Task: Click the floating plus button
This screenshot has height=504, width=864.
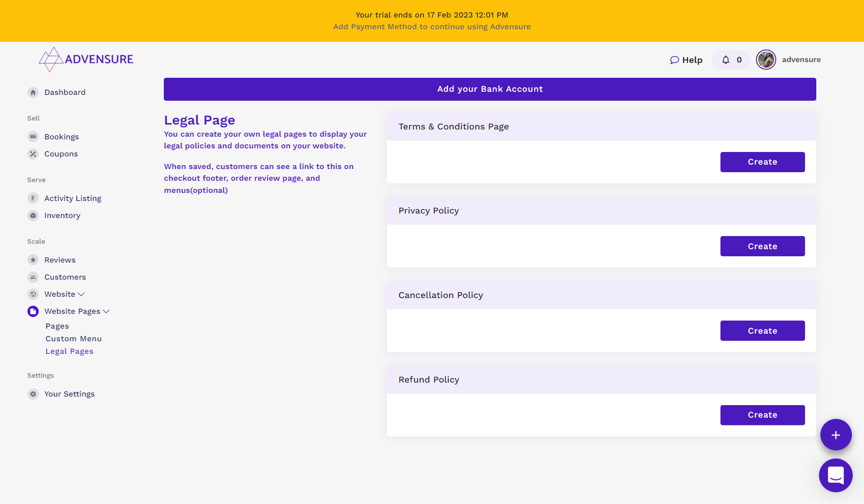Action: click(836, 434)
